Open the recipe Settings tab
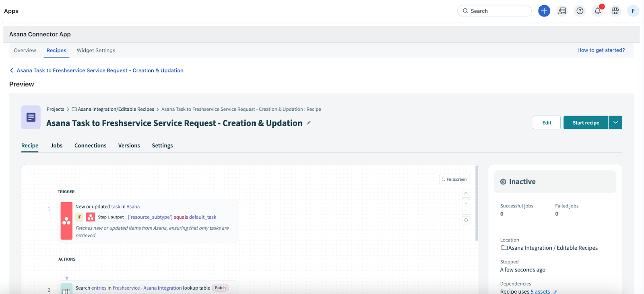The width and height of the screenshot is (644, 294). coord(162,145)
